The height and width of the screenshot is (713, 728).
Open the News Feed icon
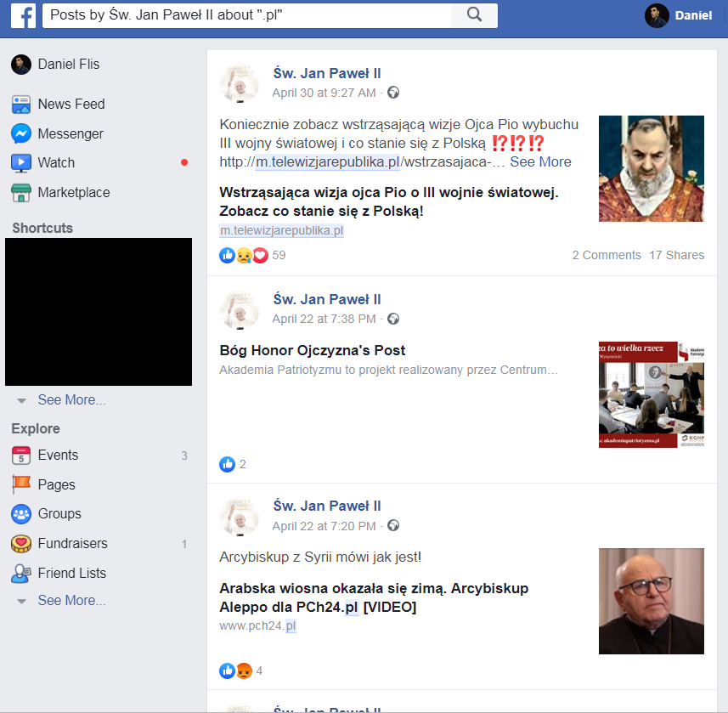coord(21,104)
